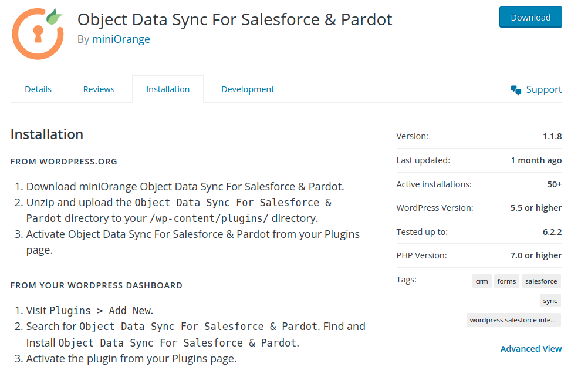Open the miniOrange author link
Screen dimensions: 588x370
point(121,39)
